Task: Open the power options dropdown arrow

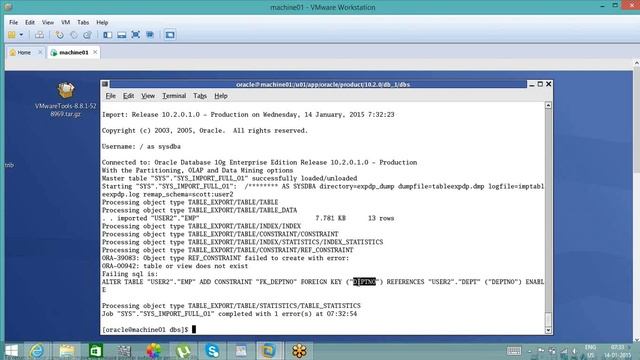Action: click(21, 35)
